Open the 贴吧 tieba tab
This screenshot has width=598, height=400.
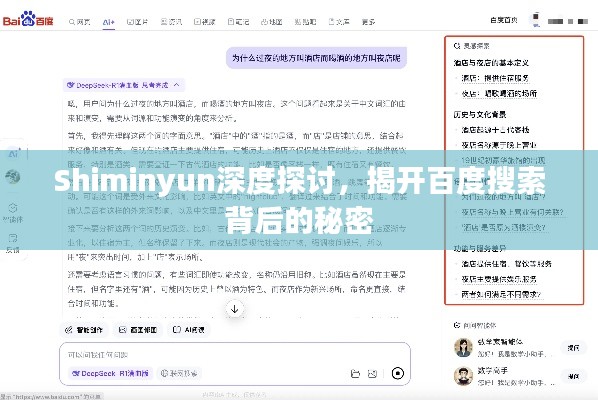(305, 22)
